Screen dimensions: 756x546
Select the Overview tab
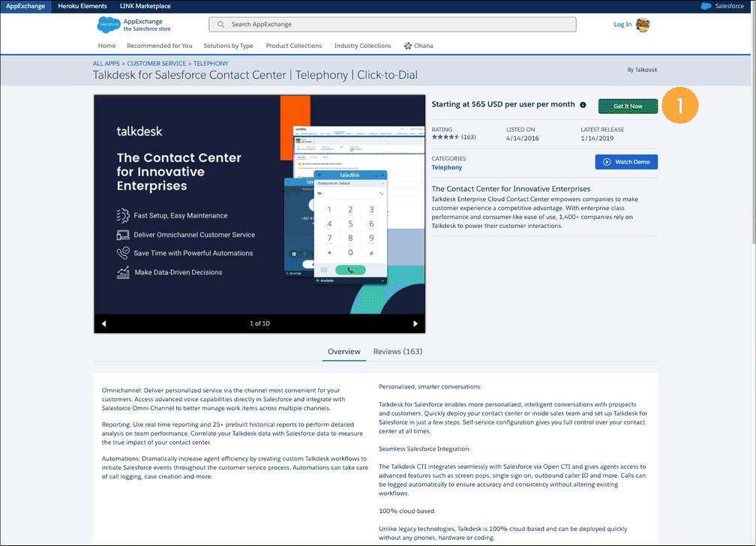click(x=344, y=351)
